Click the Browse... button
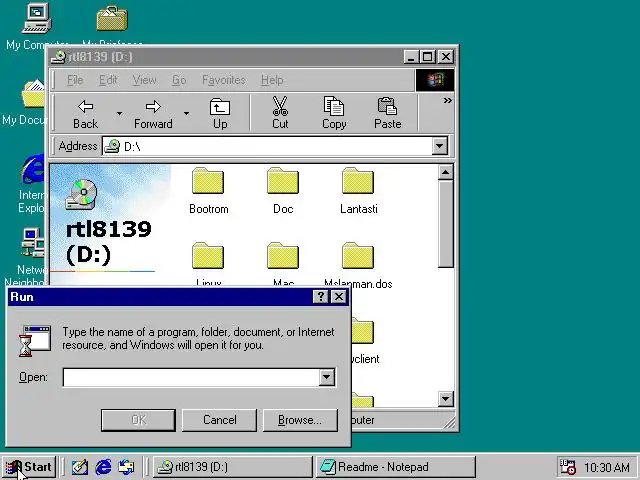The height and width of the screenshot is (480, 640). (300, 420)
